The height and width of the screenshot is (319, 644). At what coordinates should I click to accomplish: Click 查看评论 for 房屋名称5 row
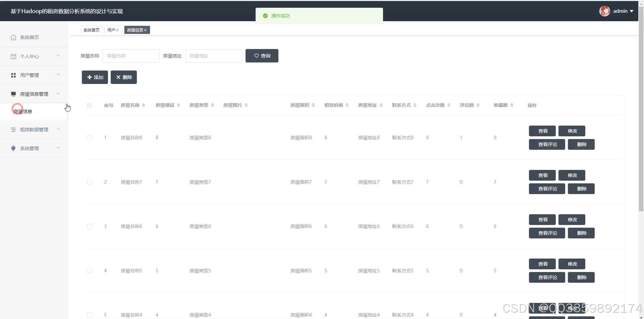547,277
